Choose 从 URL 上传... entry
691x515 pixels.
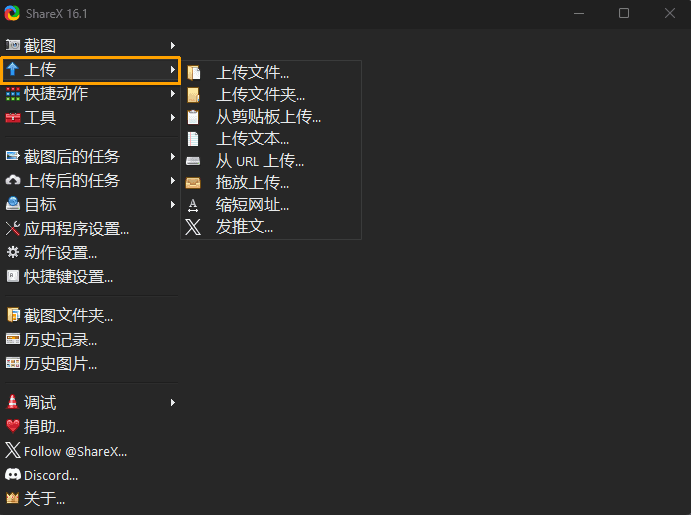click(271, 161)
